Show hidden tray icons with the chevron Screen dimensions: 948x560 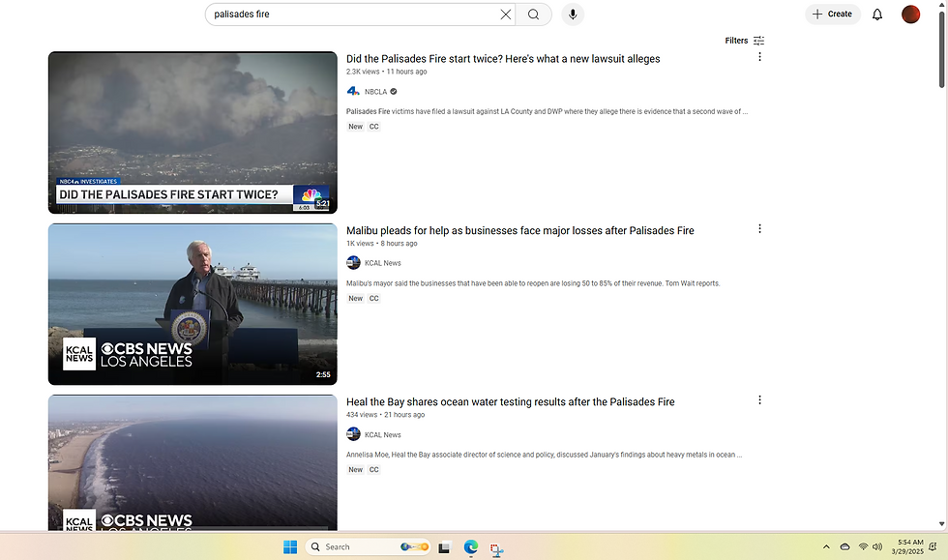point(826,547)
